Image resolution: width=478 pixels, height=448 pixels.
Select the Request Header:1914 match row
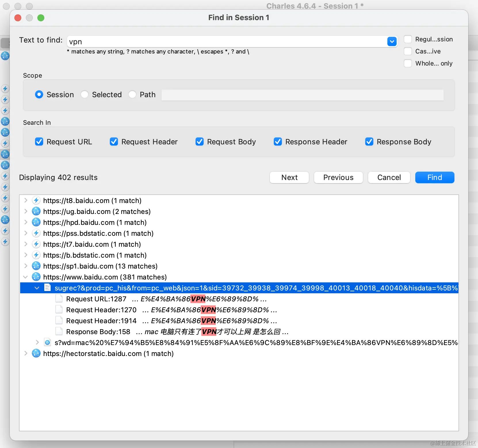point(239,321)
